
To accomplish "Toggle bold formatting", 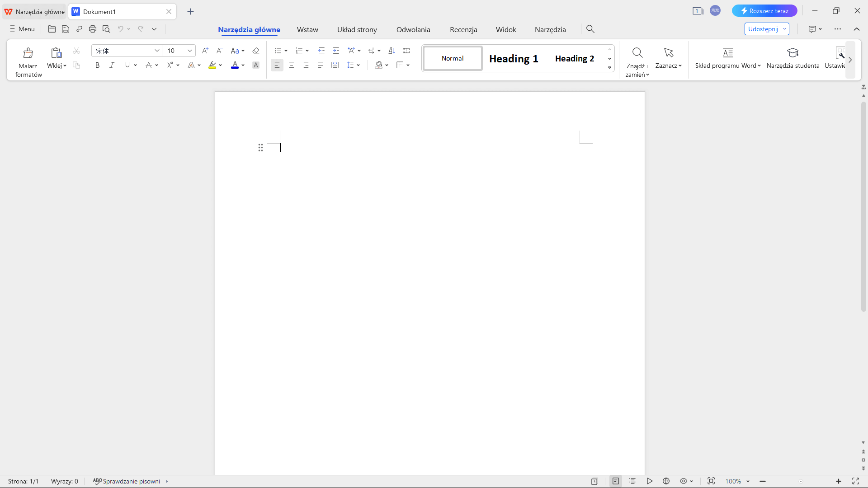I will point(97,65).
